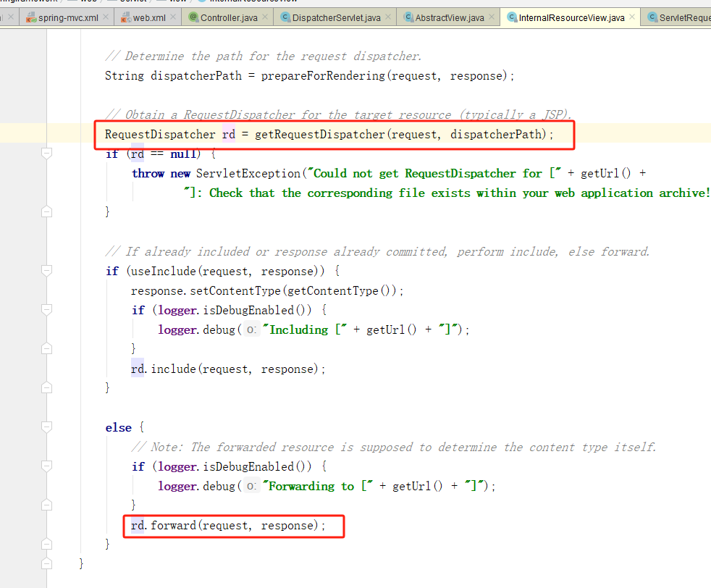Click the 'else' keyword
Image resolution: width=711 pixels, height=588 pixels.
tap(118, 427)
